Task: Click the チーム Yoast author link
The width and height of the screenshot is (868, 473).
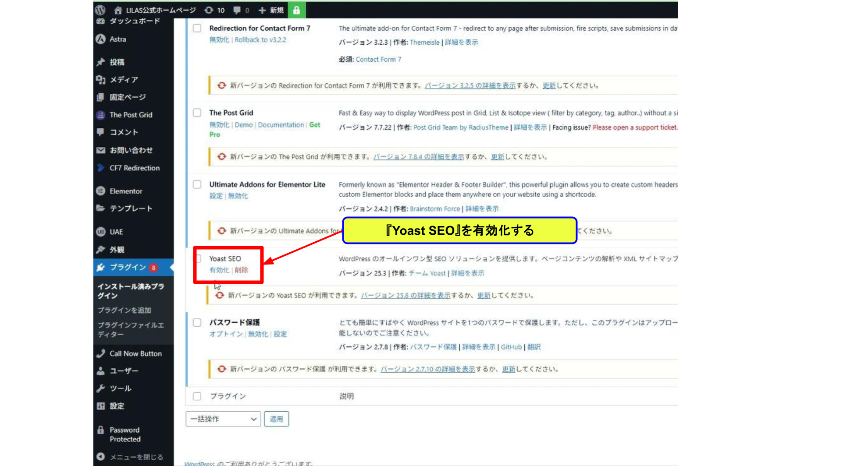Action: coord(427,273)
